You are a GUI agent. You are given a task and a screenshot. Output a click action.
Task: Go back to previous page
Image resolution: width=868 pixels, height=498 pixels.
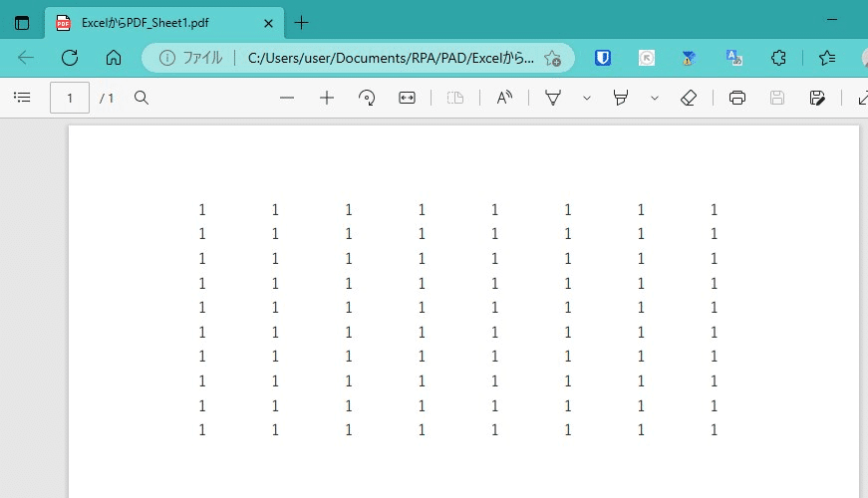(26, 58)
